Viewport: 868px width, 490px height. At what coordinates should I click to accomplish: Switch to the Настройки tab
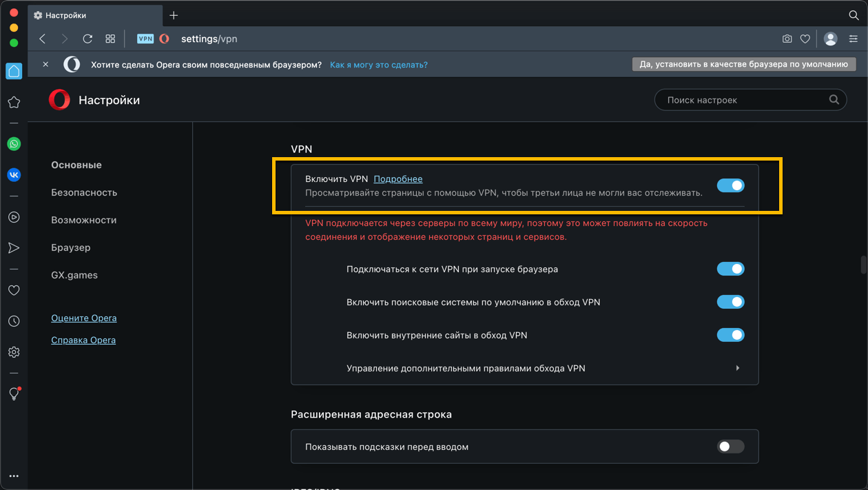click(x=95, y=15)
